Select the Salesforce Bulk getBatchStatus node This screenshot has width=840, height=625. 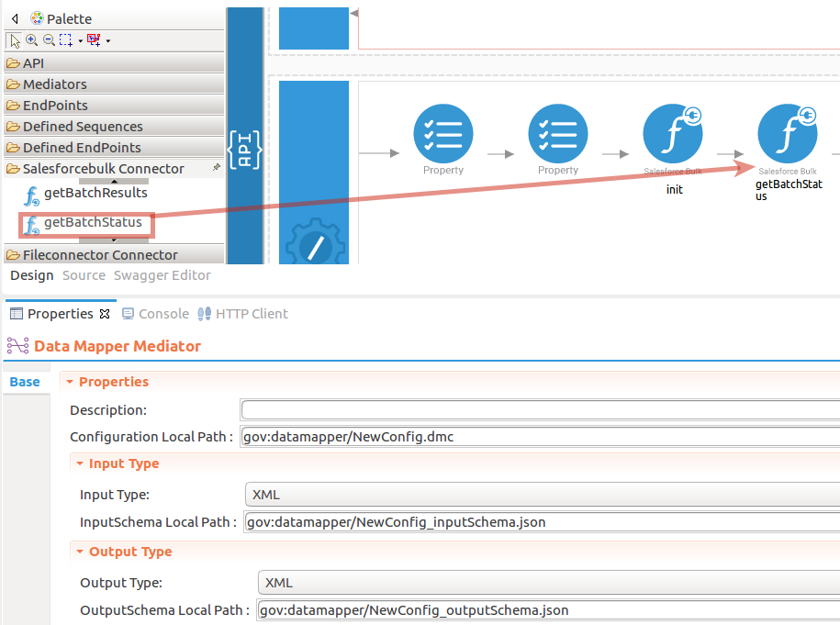coord(788,134)
